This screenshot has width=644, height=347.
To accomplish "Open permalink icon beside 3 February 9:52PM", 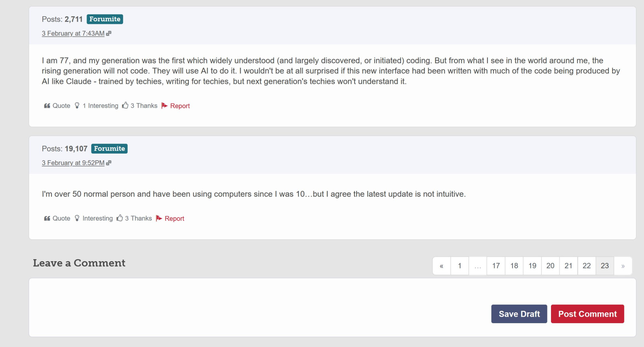I will click(109, 163).
